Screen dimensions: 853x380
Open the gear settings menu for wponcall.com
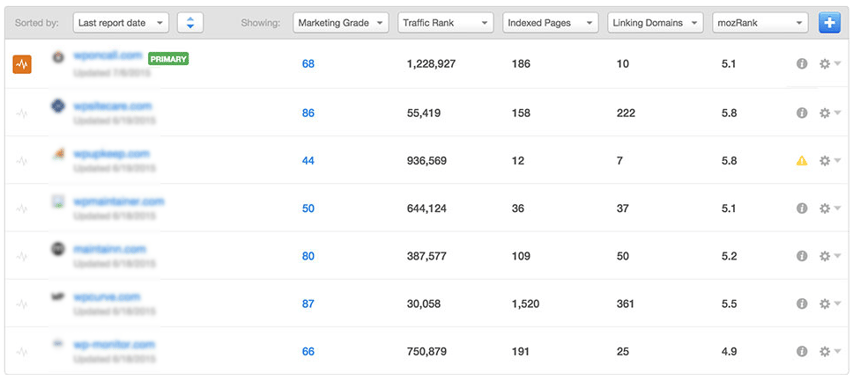pyautogui.click(x=830, y=64)
